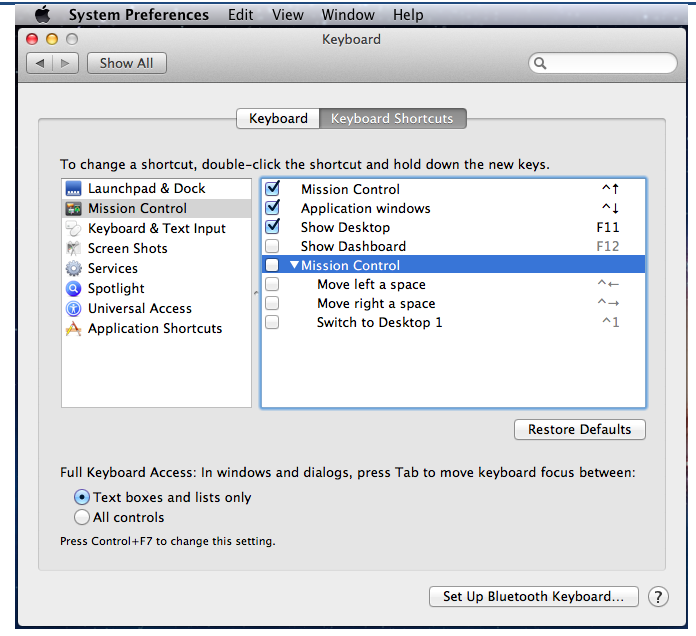Select the Show Dashboard shortcut label
This screenshot has height=636, width=696.
[353, 246]
